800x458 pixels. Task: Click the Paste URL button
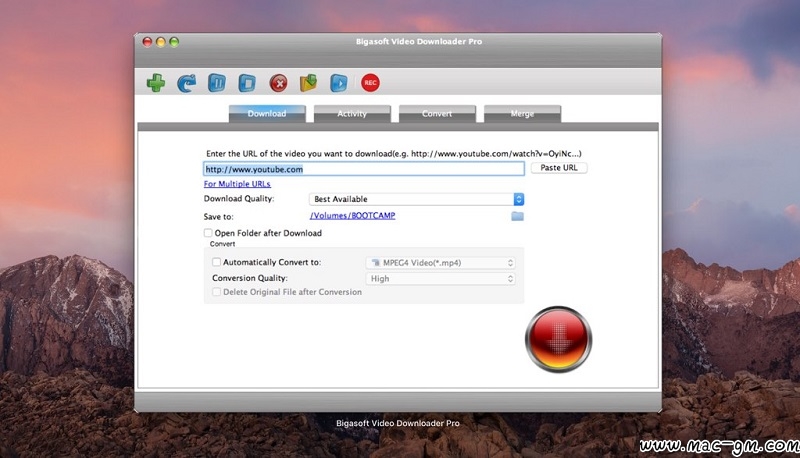[x=559, y=168]
